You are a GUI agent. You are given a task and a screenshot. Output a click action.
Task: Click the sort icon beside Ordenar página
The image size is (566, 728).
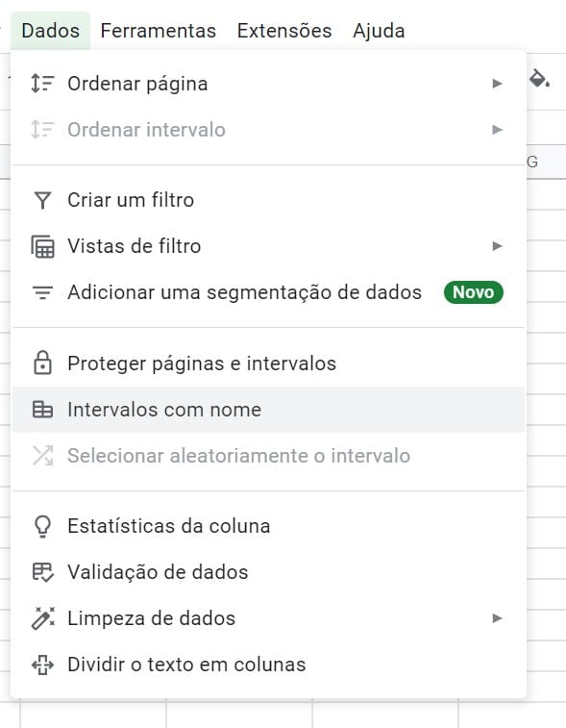pyautogui.click(x=42, y=84)
